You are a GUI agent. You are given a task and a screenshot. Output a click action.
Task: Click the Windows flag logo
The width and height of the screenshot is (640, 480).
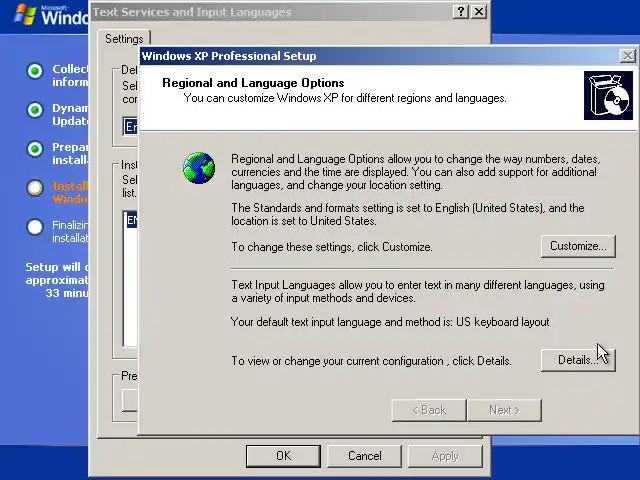point(24,15)
